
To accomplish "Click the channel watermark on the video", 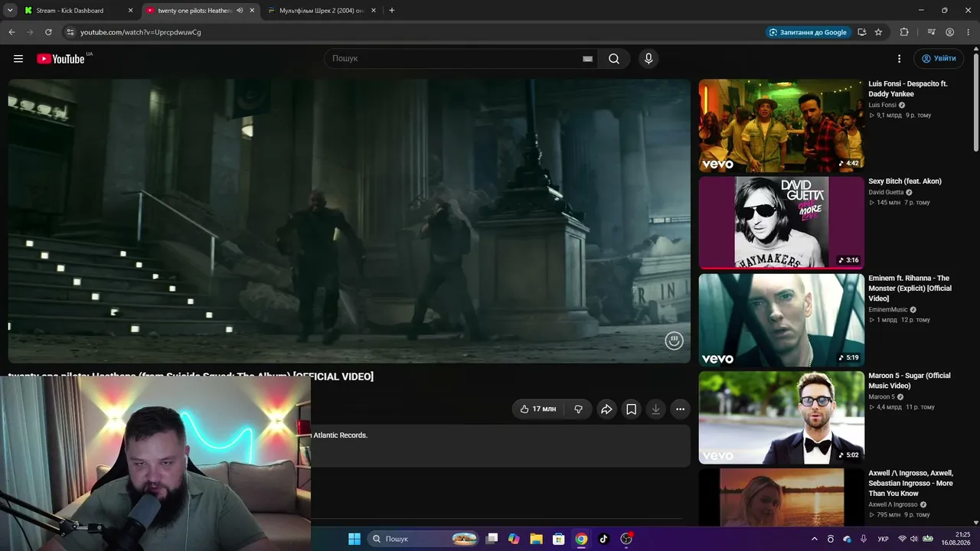I will pyautogui.click(x=674, y=341).
